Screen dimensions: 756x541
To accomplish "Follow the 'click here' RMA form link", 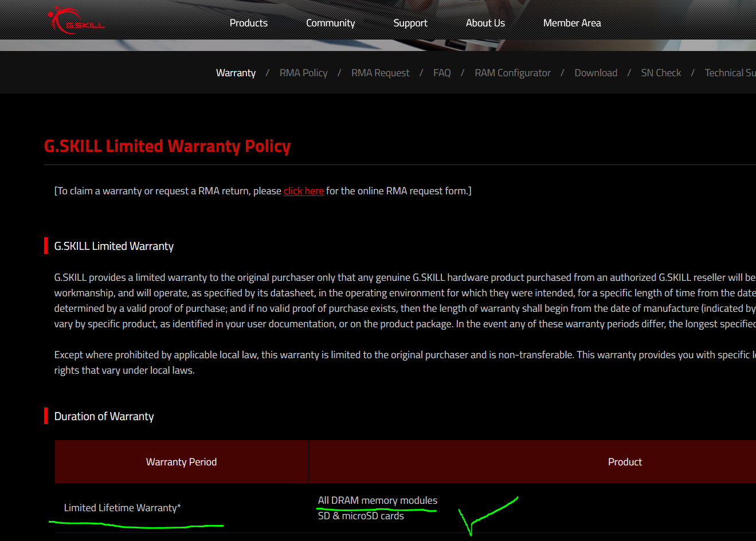I will coord(304,191).
